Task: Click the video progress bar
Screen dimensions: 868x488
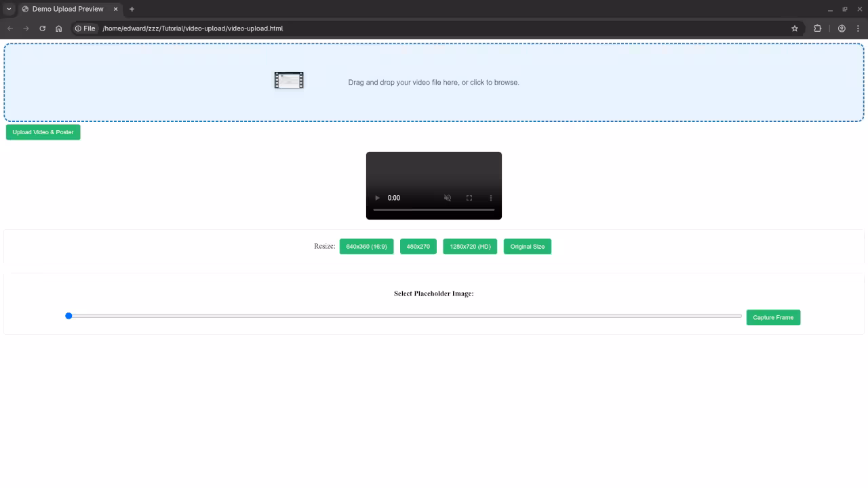Action: [x=434, y=210]
